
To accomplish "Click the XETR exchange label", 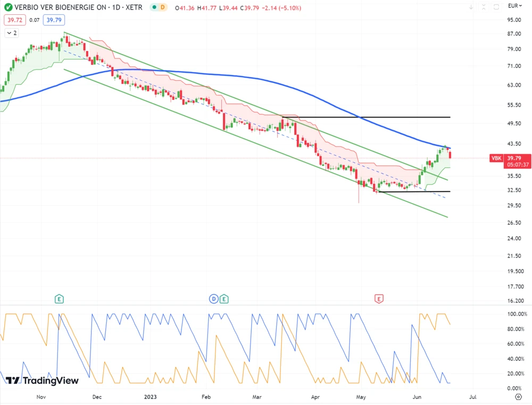I will [132, 7].
